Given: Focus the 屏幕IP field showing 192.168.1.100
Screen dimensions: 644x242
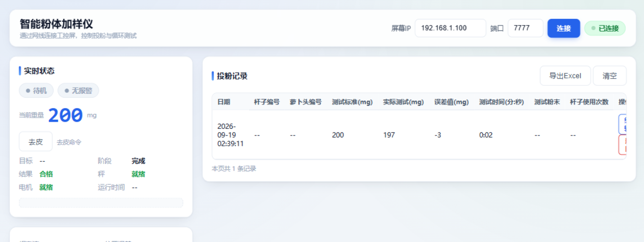Looking at the screenshot, I should pyautogui.click(x=450, y=28).
